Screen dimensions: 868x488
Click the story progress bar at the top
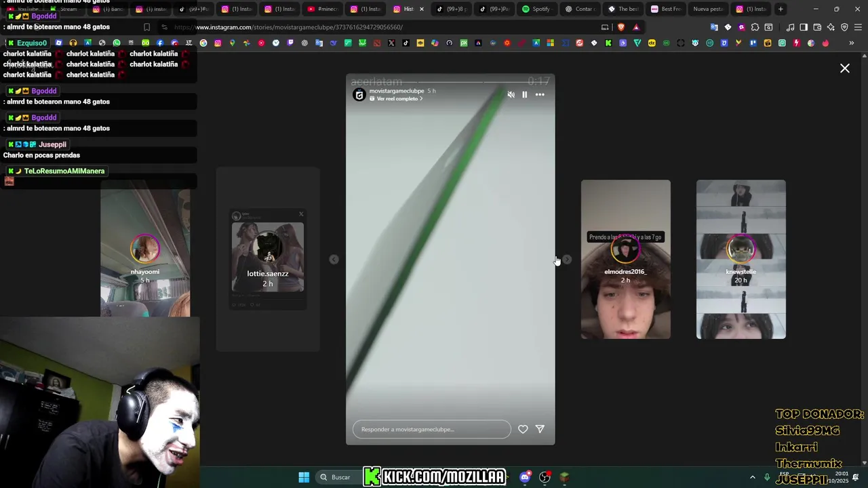click(x=450, y=81)
